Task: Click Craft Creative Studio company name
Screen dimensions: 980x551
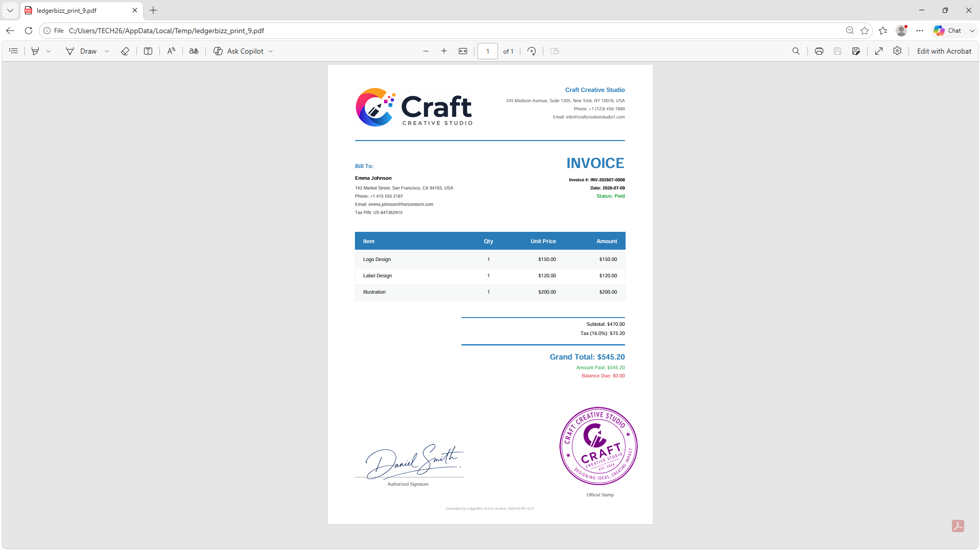Action: [595, 90]
